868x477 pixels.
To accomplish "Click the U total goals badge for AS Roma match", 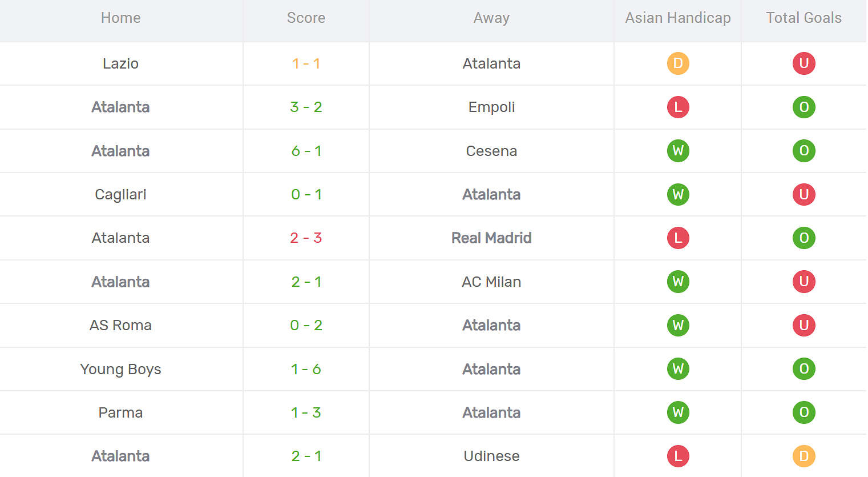I will (x=804, y=325).
